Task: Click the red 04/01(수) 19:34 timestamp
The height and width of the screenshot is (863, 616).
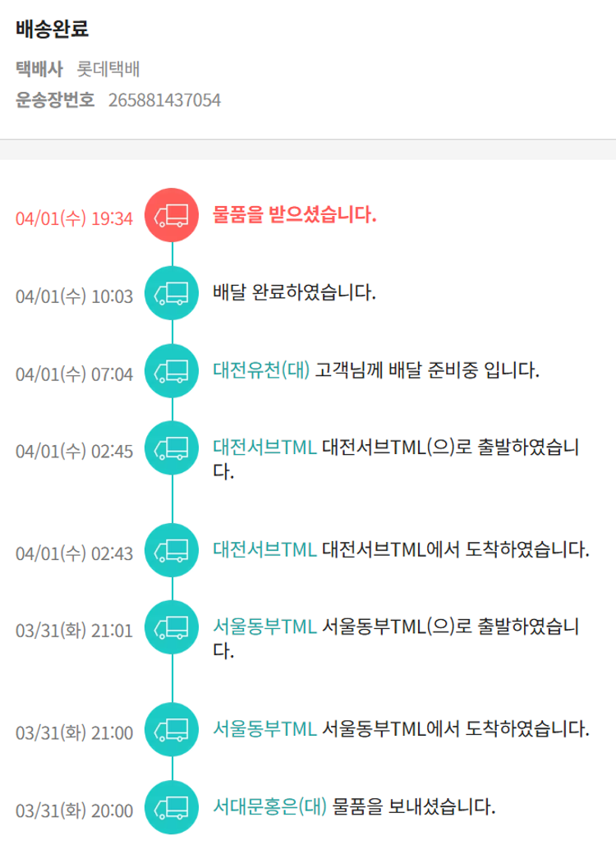Action: click(74, 218)
